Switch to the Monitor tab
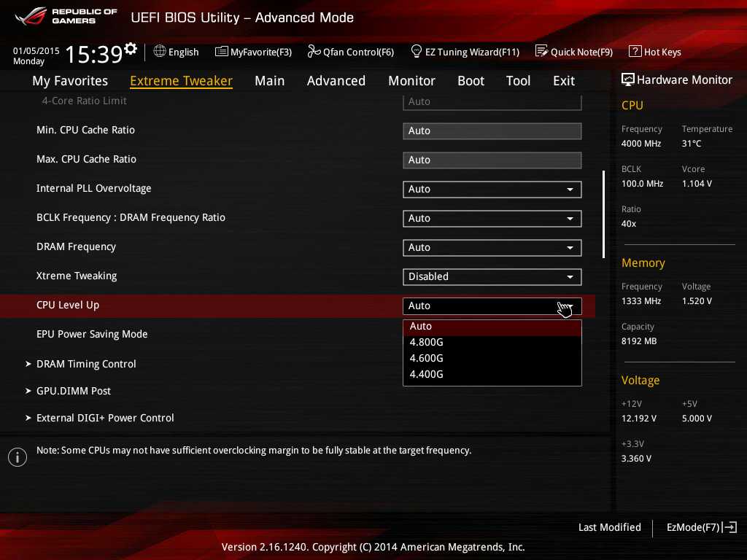747x560 pixels. [x=411, y=81]
